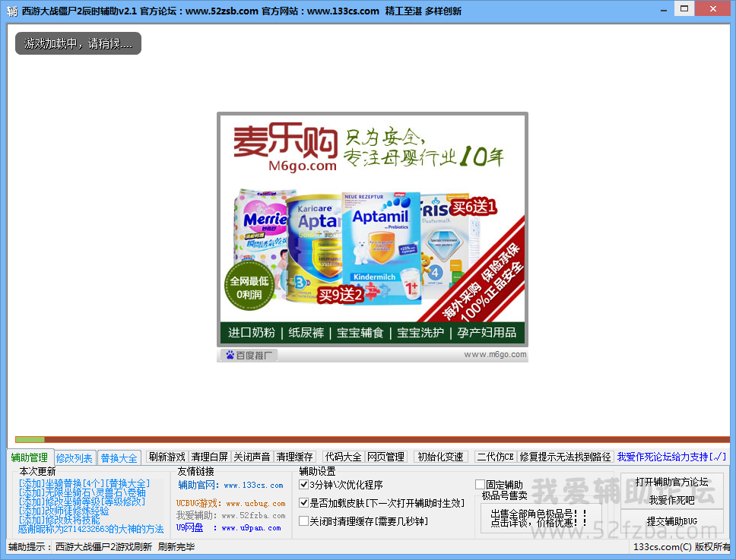736x560 pixels.
Task: Click the game loading progress bar
Action: (x=373, y=439)
